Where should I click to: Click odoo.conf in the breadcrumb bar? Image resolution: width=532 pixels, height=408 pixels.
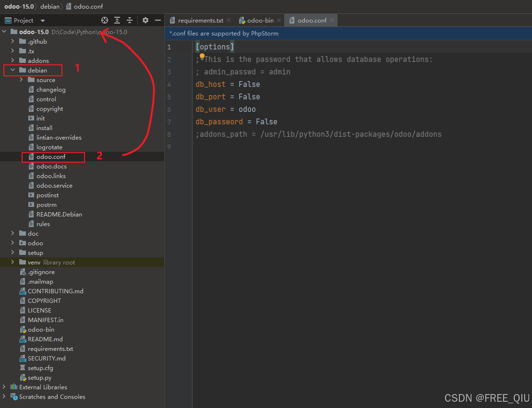point(85,6)
